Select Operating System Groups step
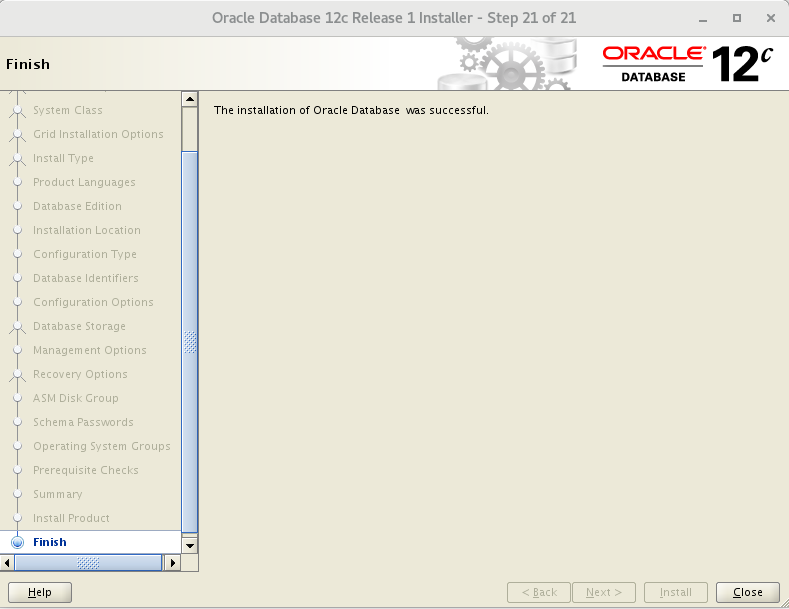This screenshot has height=609, width=789. click(x=102, y=446)
